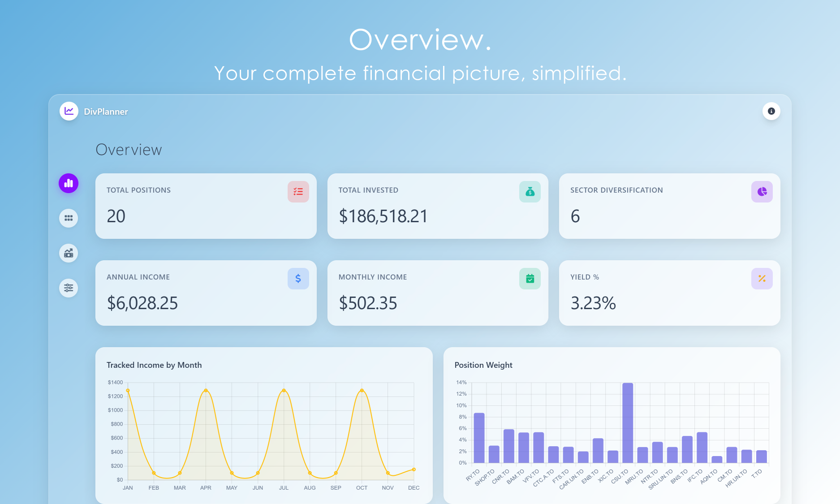Click the October peak data point
The height and width of the screenshot is (504, 840).
pyautogui.click(x=362, y=391)
